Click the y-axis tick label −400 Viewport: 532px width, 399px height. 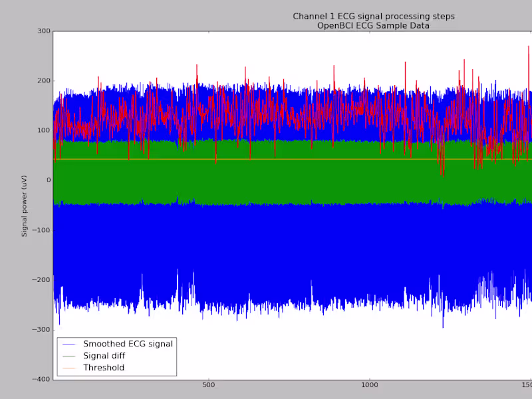(41, 379)
